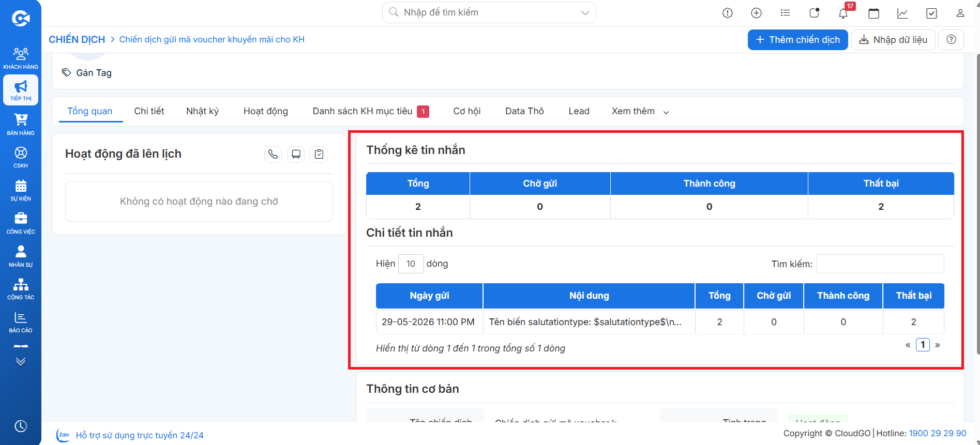Image resolution: width=980 pixels, height=445 pixels.
Task: Switch to the Cơ hội tab
Action: [467, 111]
